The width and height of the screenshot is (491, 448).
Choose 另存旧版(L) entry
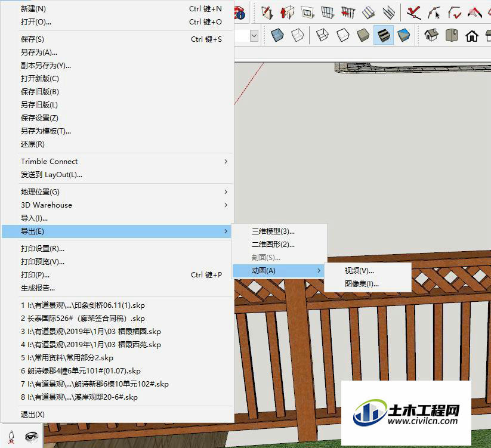(x=118, y=105)
